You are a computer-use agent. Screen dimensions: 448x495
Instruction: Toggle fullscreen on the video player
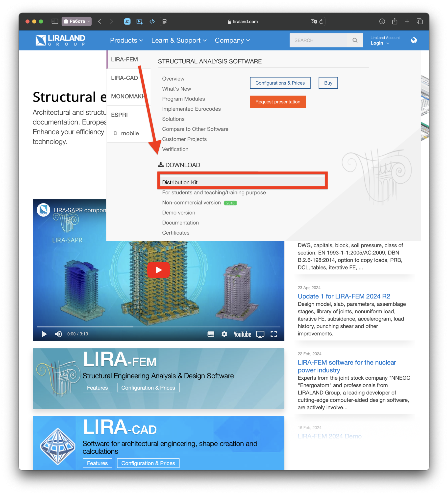coord(274,334)
